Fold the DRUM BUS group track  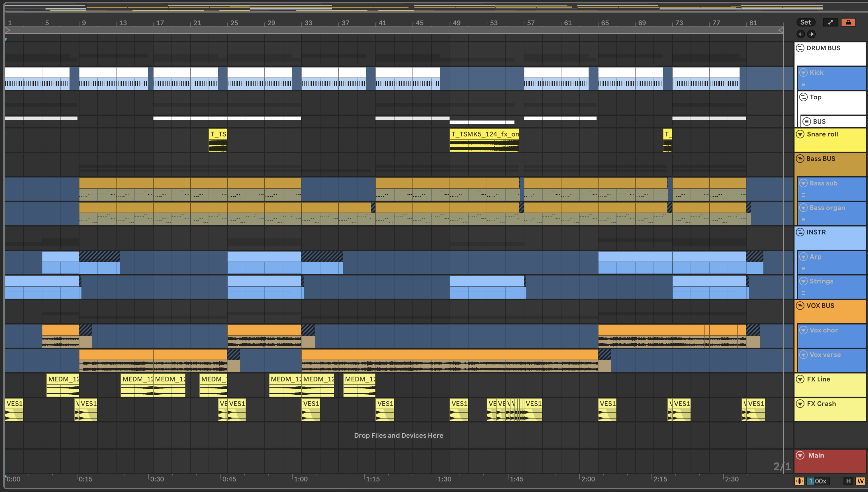coord(800,48)
